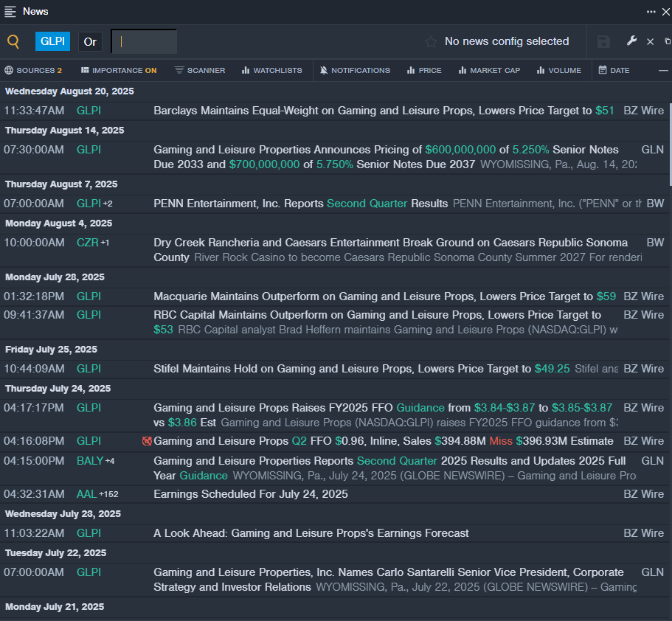
Task: Click the news list vertical scrollbar
Action: [x=670, y=144]
